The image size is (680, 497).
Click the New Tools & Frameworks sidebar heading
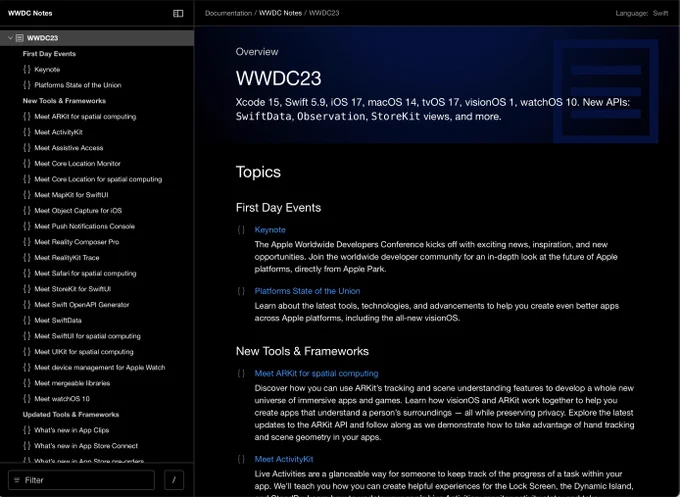coord(64,101)
